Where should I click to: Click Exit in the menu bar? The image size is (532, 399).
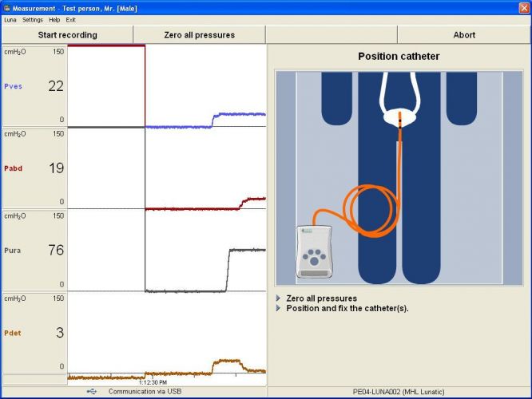click(71, 19)
